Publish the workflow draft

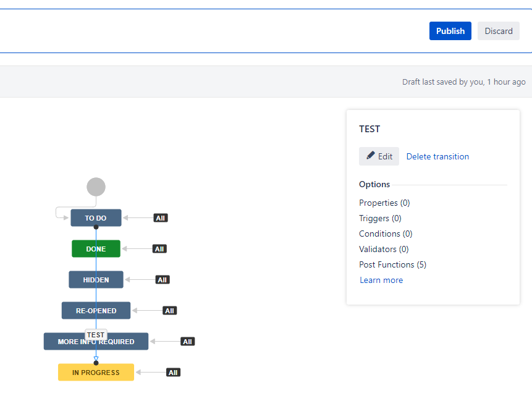[x=450, y=31]
